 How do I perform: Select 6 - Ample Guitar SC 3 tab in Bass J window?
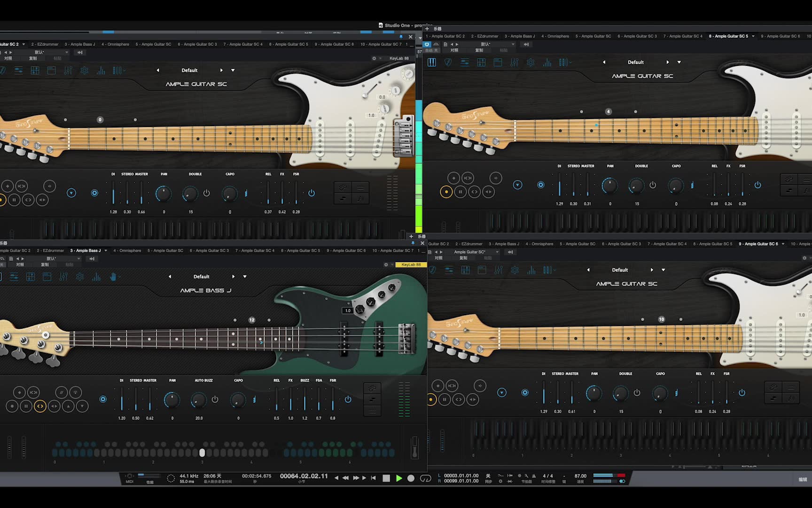pos(209,251)
